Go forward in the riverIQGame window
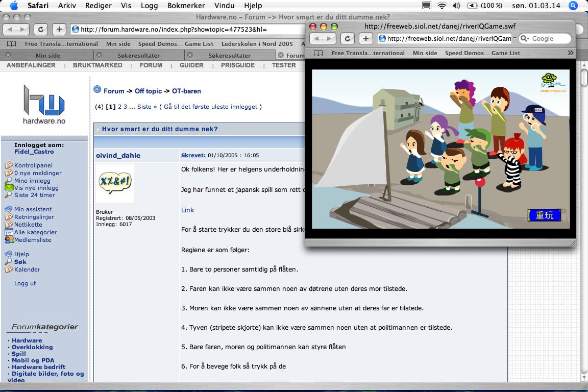 point(329,38)
